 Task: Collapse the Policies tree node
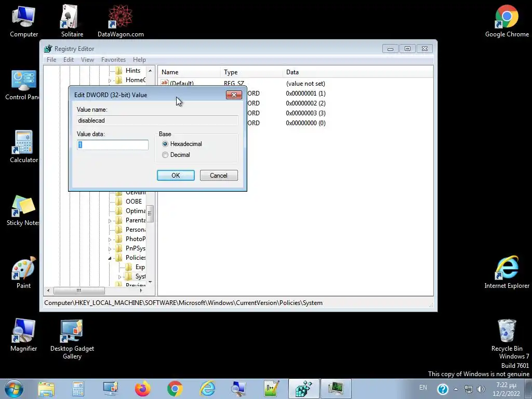tap(110, 258)
